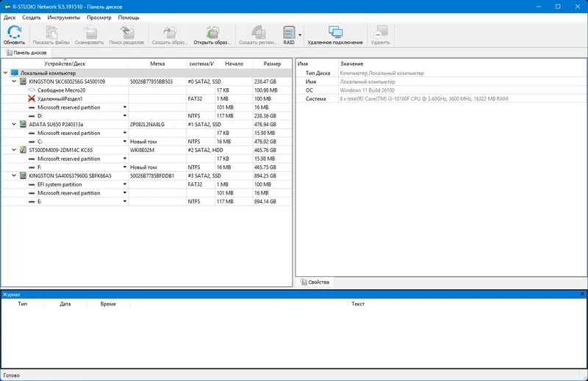Sort by Размер column header
The image size is (588, 381).
(272, 64)
